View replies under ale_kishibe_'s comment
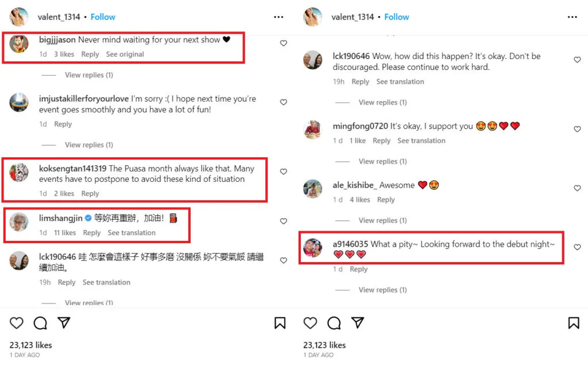 coord(382,220)
